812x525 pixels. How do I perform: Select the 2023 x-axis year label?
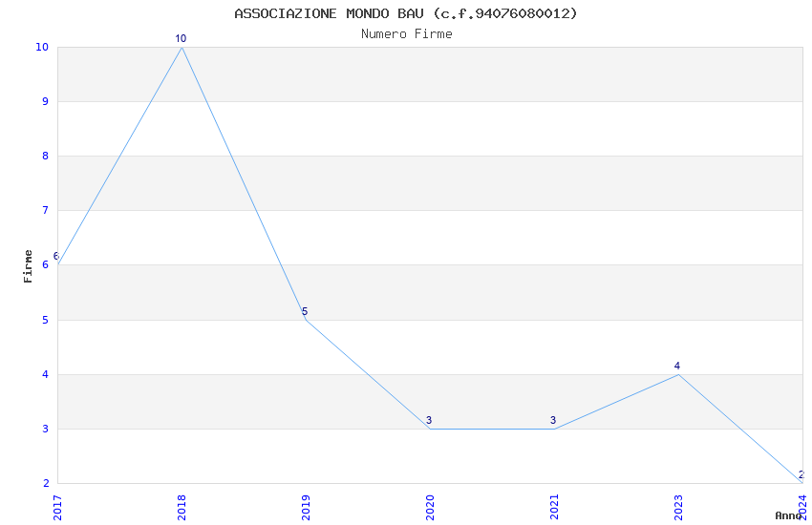pos(679,508)
